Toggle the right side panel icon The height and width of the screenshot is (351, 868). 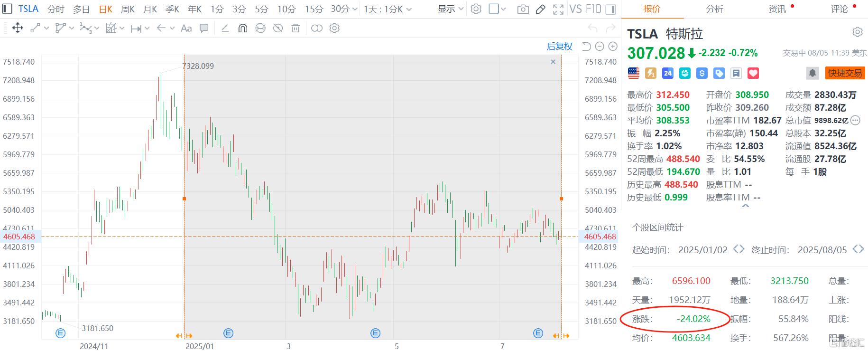point(611,9)
